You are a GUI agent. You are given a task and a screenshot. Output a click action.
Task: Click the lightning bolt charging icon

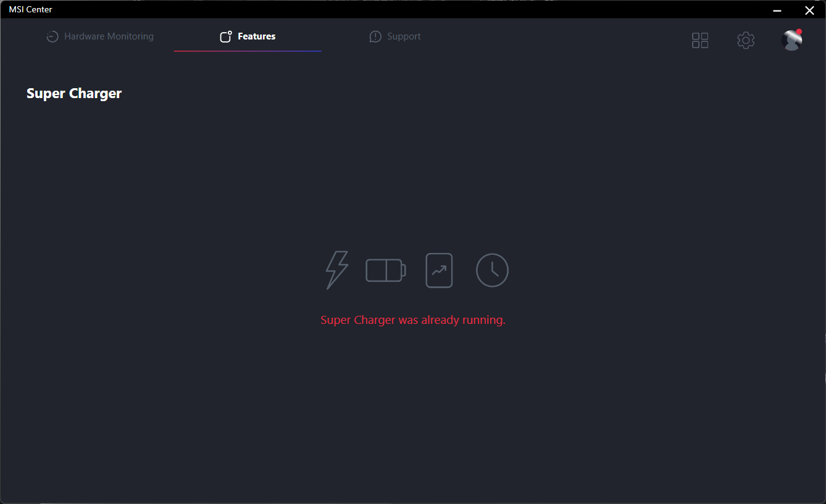(x=337, y=270)
